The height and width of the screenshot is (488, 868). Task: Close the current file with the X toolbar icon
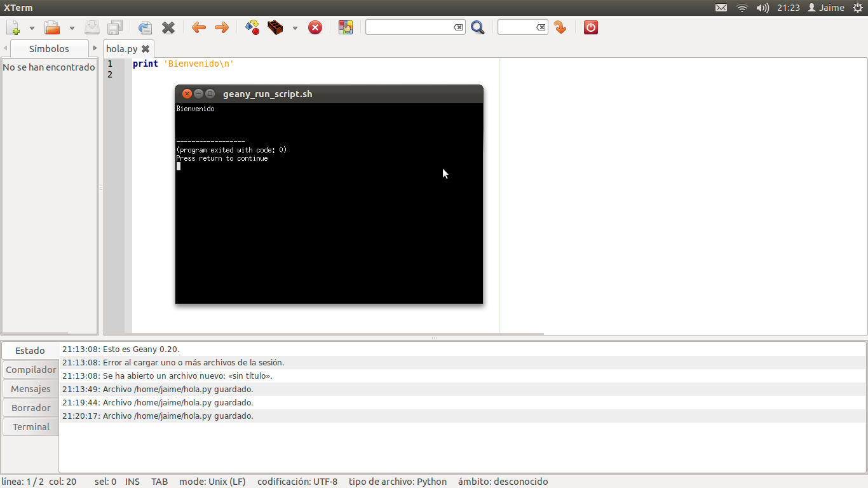168,27
